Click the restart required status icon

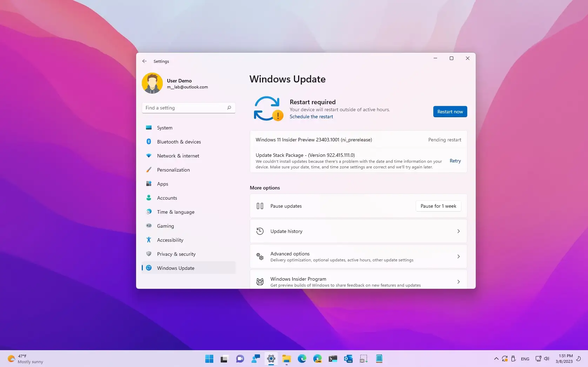click(268, 109)
